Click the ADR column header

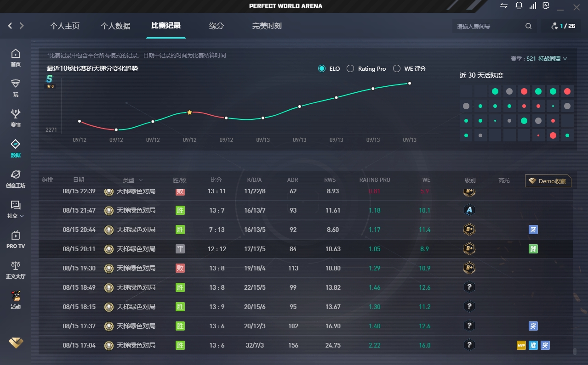293,180
